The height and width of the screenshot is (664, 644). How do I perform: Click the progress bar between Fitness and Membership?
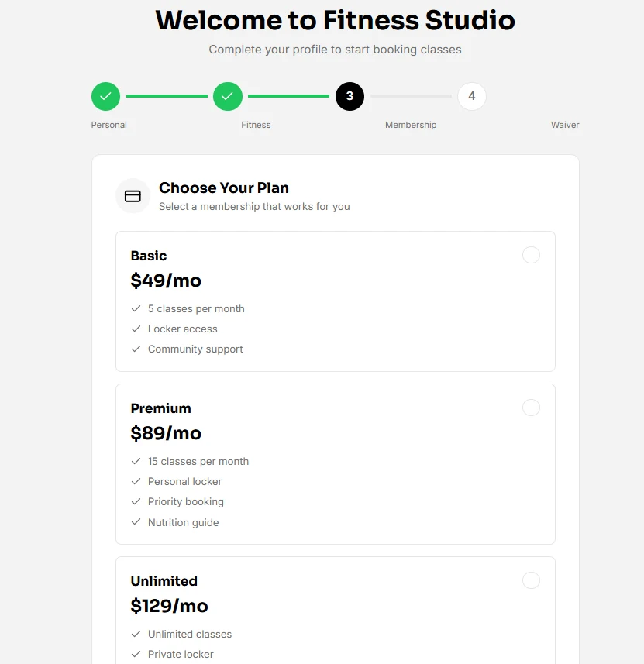coord(288,96)
